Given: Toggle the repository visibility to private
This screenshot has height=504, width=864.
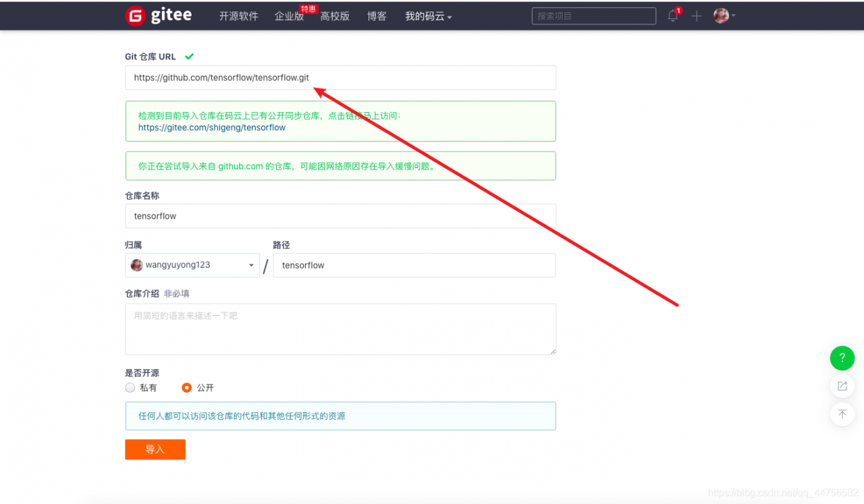Looking at the screenshot, I should click(x=130, y=387).
